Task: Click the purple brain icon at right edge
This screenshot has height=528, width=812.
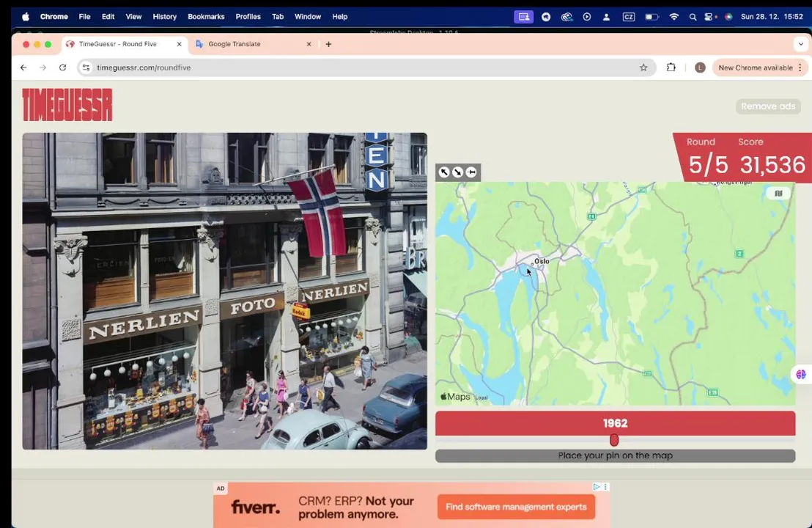Action: click(800, 373)
